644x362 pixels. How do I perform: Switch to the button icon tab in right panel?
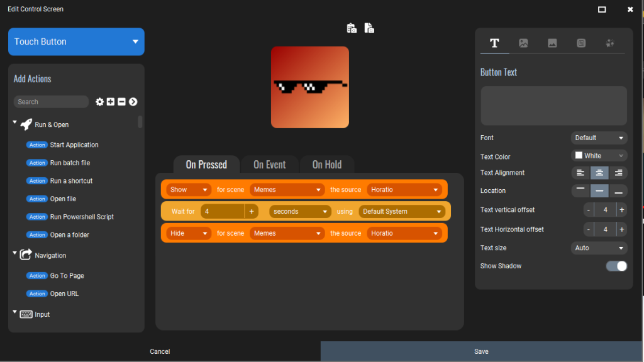pos(523,43)
